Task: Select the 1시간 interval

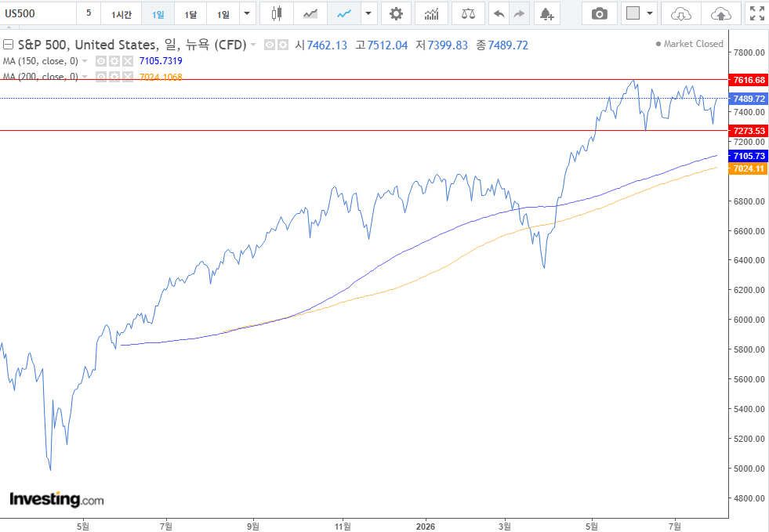Action: [x=122, y=14]
